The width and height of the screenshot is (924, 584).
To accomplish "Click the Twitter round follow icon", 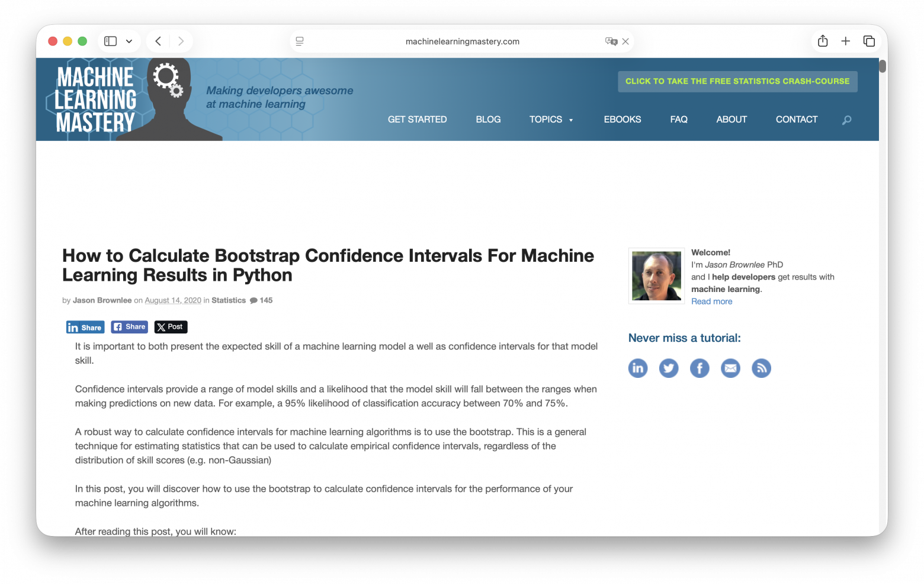I will coord(669,368).
